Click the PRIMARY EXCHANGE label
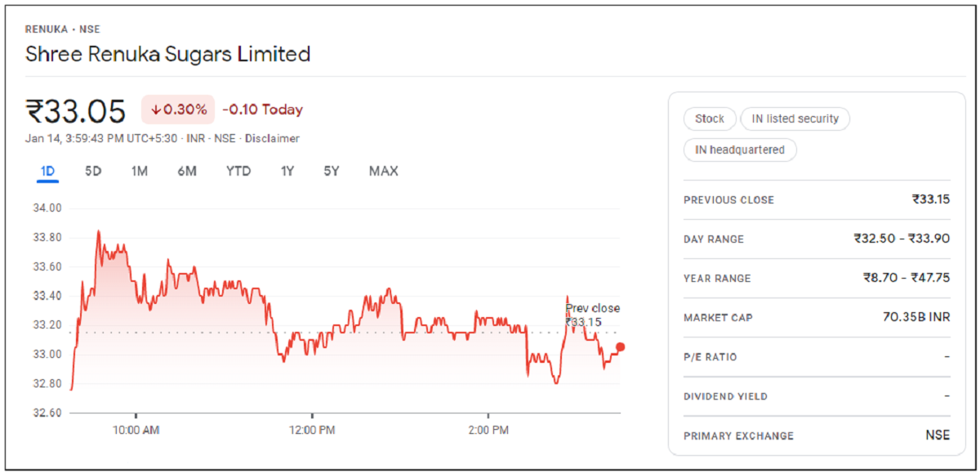The height and width of the screenshot is (474, 980). pos(738,436)
